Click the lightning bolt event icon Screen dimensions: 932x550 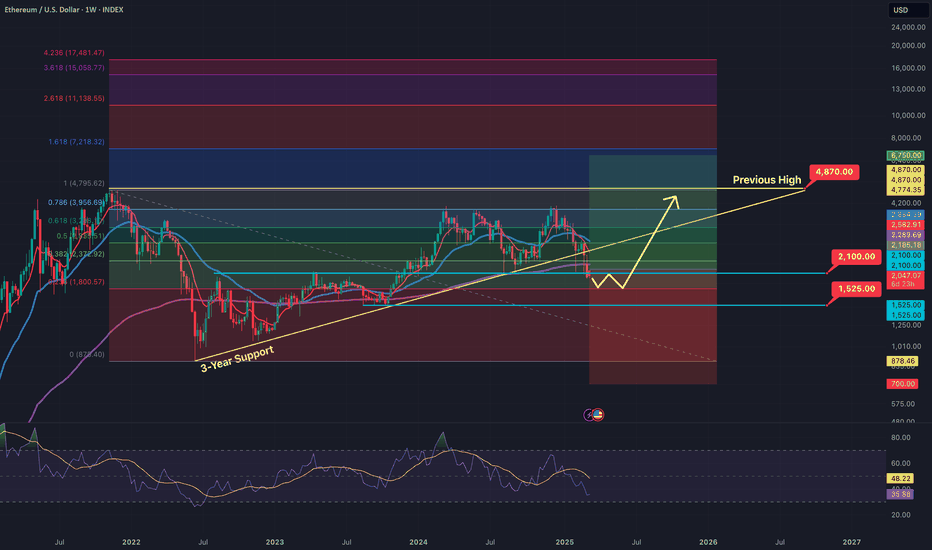click(x=588, y=415)
